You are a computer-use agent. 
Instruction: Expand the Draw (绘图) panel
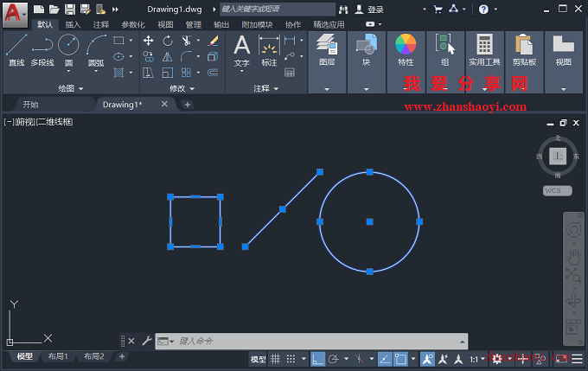pos(71,88)
